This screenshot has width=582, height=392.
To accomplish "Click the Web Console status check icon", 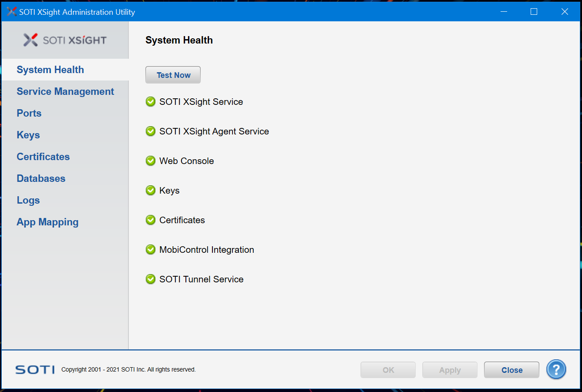I will point(151,161).
